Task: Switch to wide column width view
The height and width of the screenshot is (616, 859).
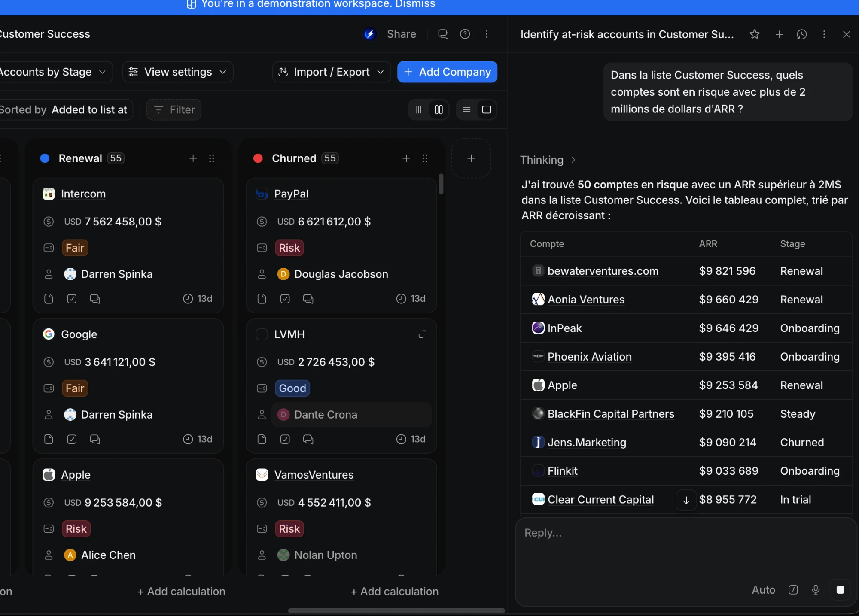Action: pyautogui.click(x=439, y=110)
